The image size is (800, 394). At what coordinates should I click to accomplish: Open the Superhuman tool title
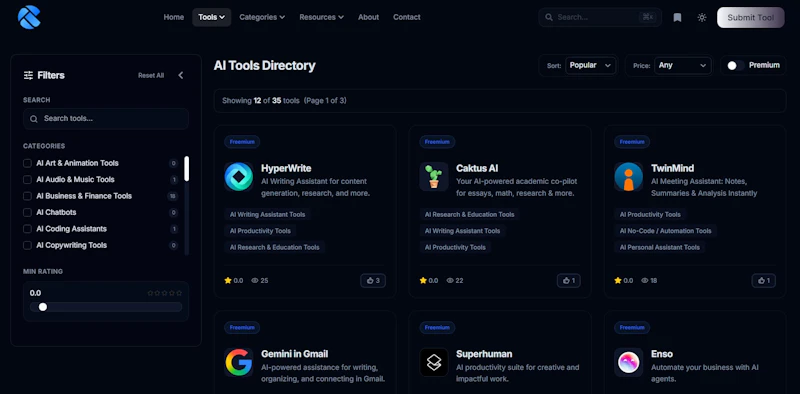pos(484,354)
